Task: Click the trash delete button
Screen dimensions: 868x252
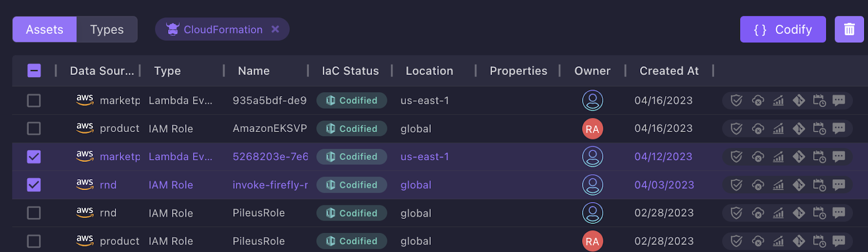Action: tap(849, 29)
